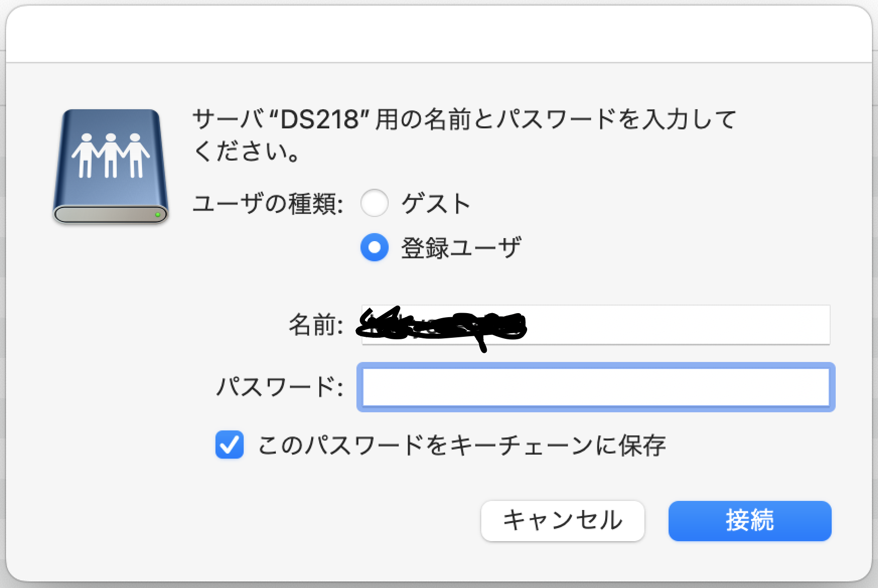Screen dimensions: 878x588
Task: Click the パスワード: field label
Action: pyautogui.click(x=280, y=387)
